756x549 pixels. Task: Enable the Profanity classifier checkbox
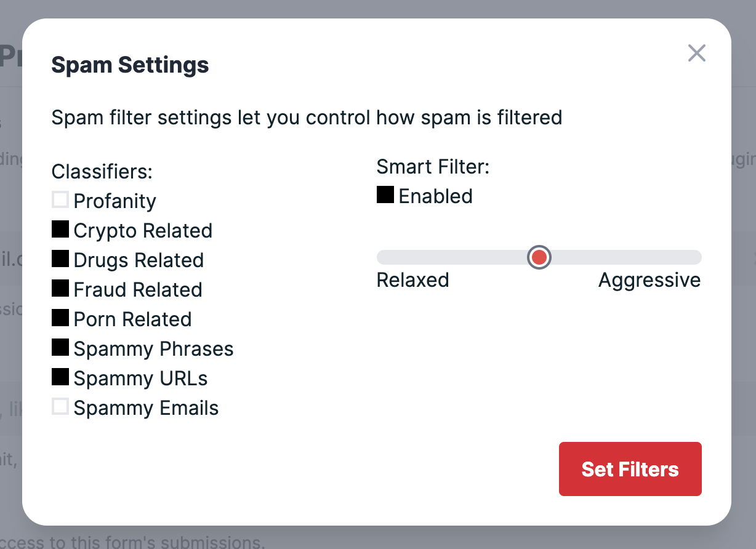tap(60, 200)
